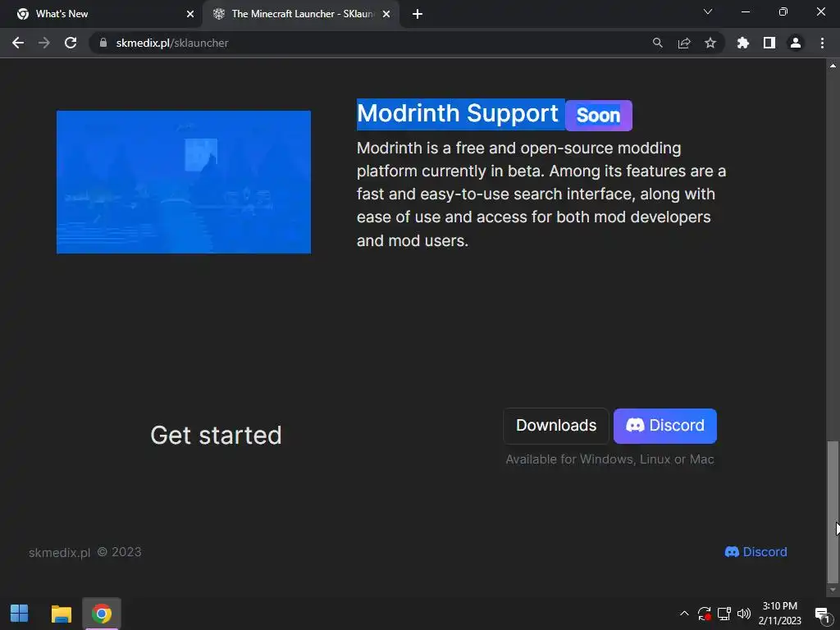
Task: Click the Downloads button
Action: (x=556, y=426)
